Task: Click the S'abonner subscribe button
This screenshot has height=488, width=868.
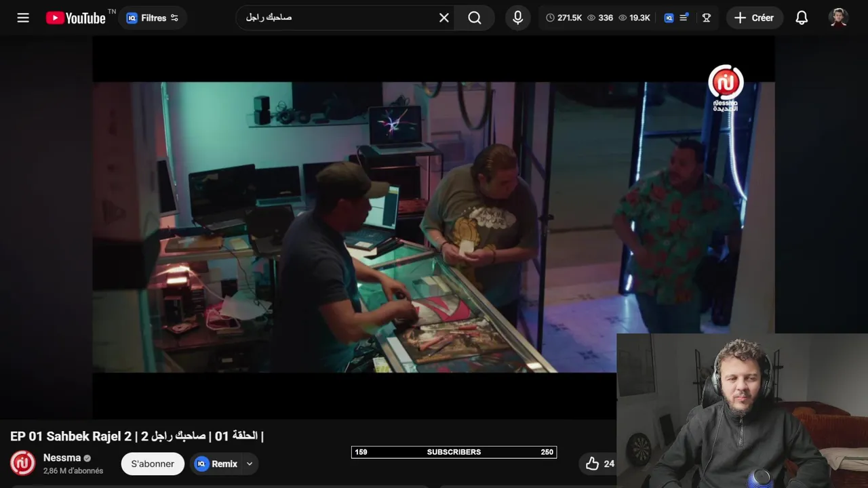Action: [x=153, y=464]
